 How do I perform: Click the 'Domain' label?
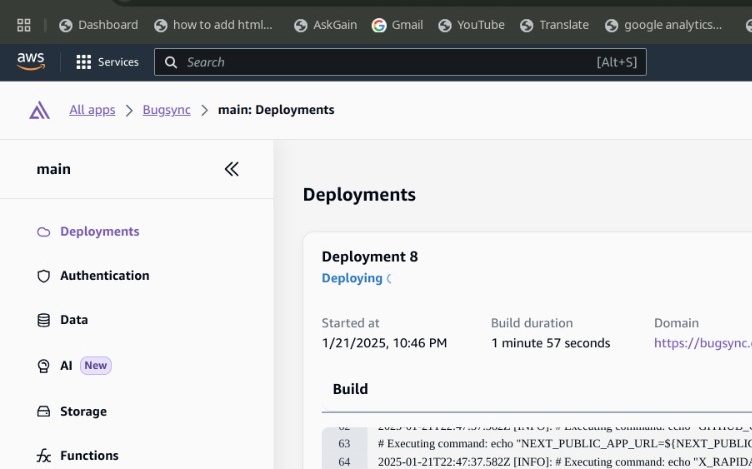676,323
